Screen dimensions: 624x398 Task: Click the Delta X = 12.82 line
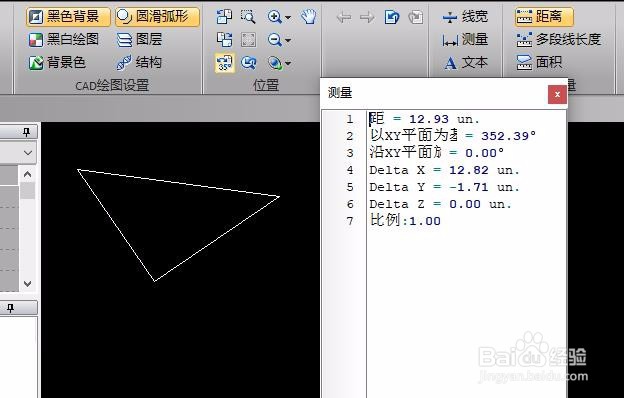[444, 170]
